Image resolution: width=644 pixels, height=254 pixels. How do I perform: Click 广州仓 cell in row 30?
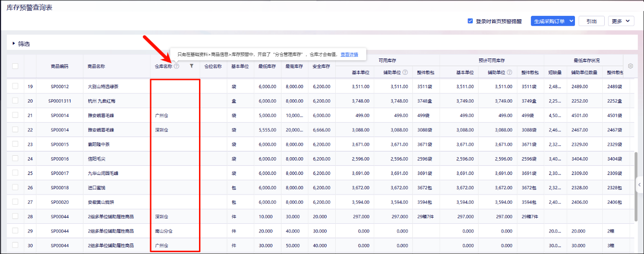162,245
